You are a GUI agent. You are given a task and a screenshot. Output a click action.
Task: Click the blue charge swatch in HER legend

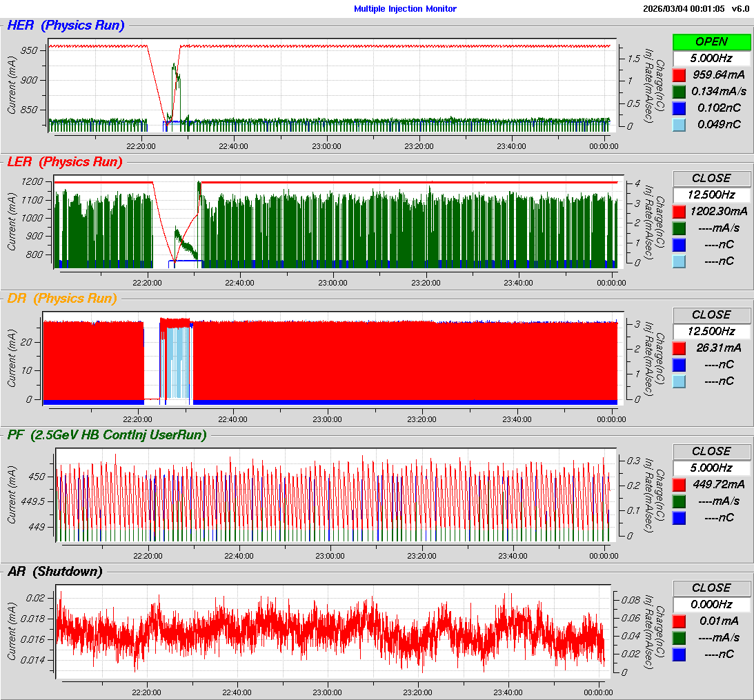click(679, 108)
